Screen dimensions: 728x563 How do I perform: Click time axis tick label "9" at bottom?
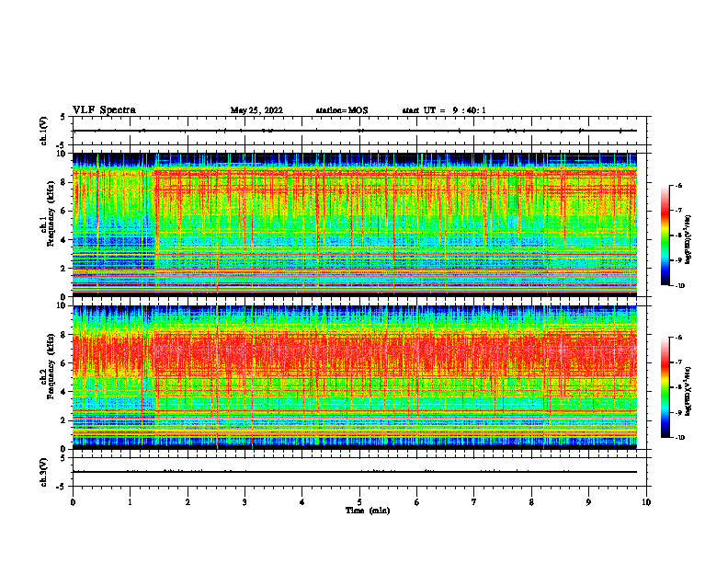click(588, 502)
